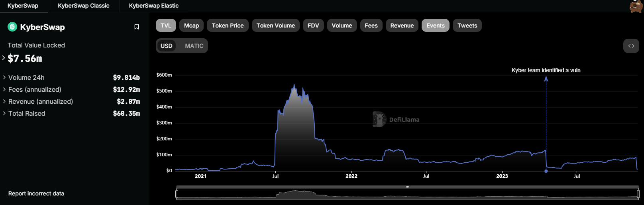Open the embed chart code icon
Viewport: 644px width, 205px height.
631,46
